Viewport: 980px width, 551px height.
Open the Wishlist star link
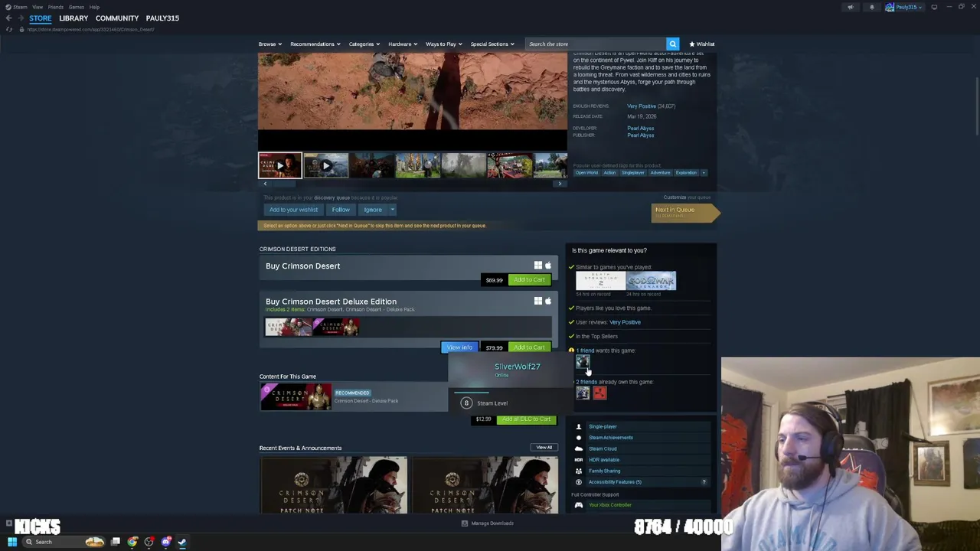[702, 44]
